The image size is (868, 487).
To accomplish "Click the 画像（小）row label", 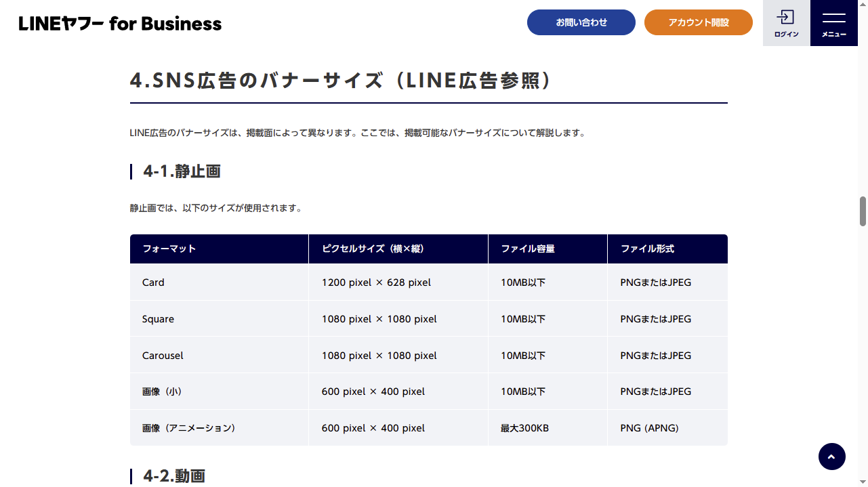I will click(x=162, y=391).
